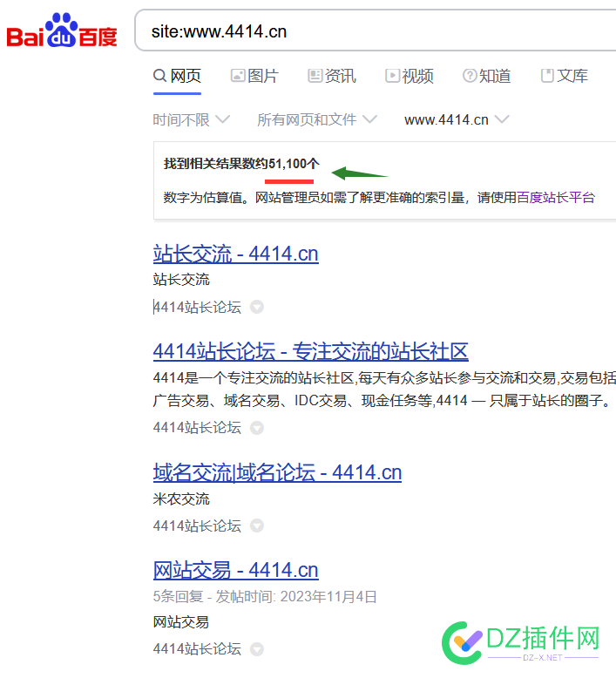Open the 资讯 tab
This screenshot has width=616, height=678.
pos(332,76)
